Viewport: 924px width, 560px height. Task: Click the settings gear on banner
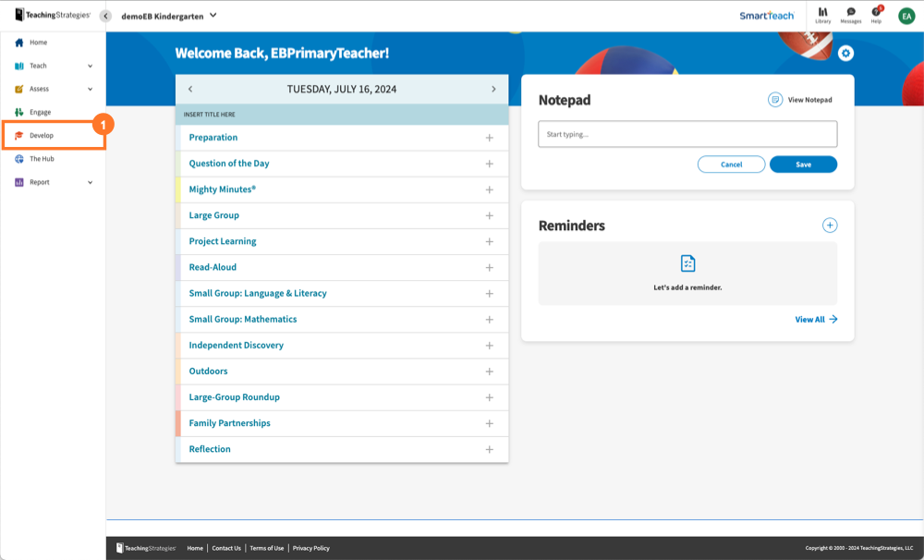[x=845, y=54]
